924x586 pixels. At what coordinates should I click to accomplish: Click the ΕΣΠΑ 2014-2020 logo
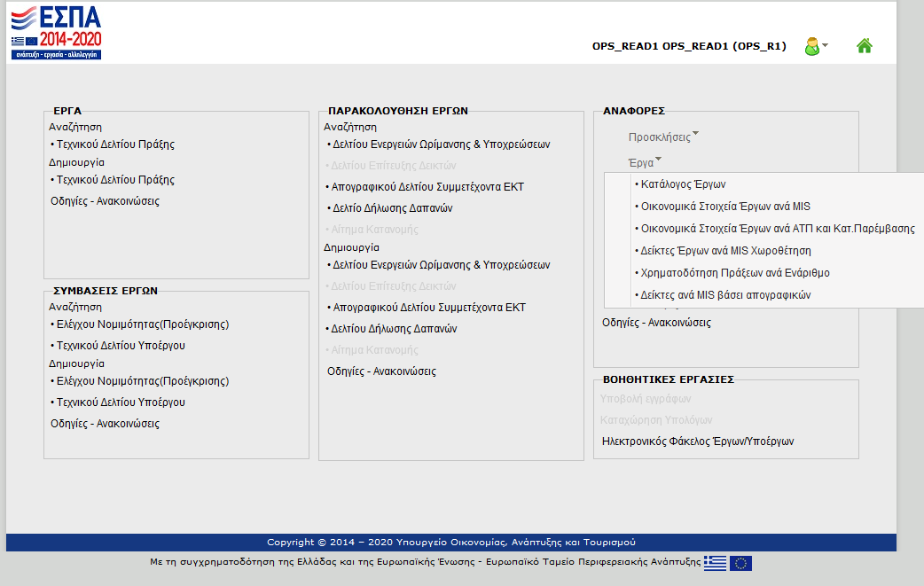[x=56, y=33]
